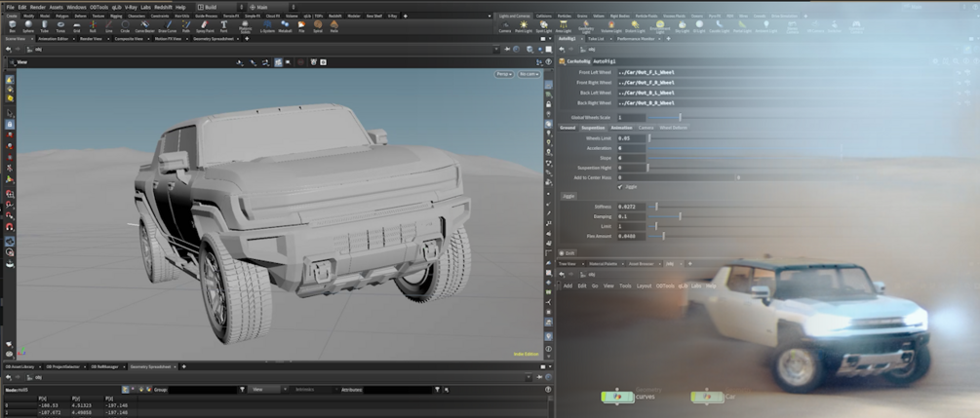Open the OD ProjectSelector tab
This screenshot has width=980, height=418.
coord(63,366)
